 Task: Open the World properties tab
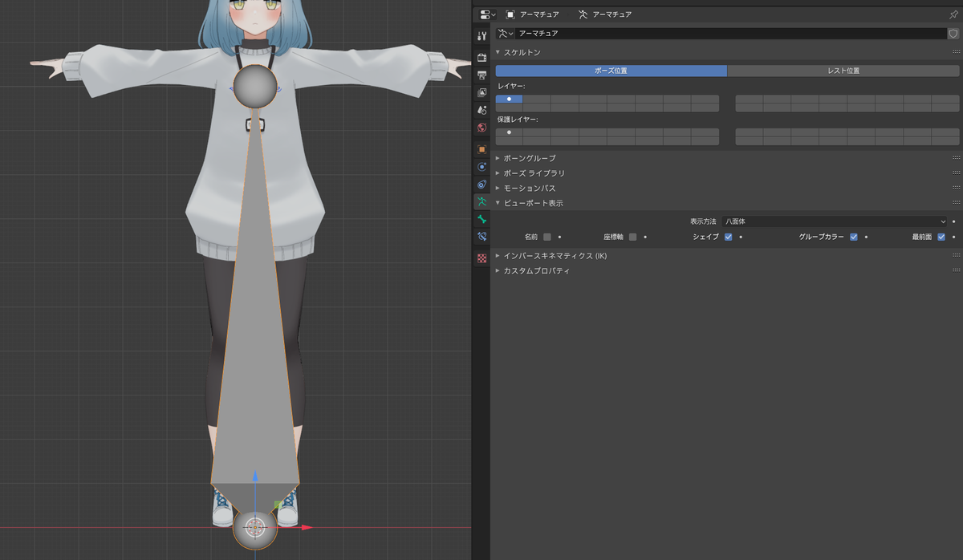click(481, 128)
